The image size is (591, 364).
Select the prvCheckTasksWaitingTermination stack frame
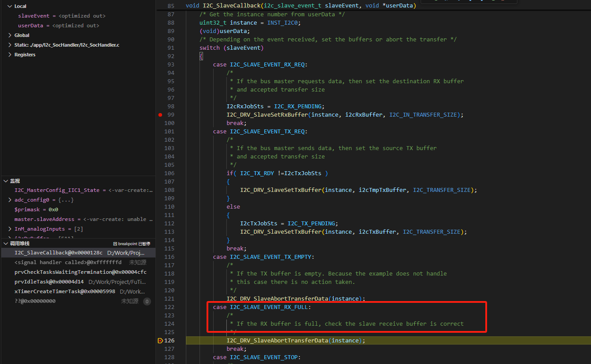tap(78, 272)
